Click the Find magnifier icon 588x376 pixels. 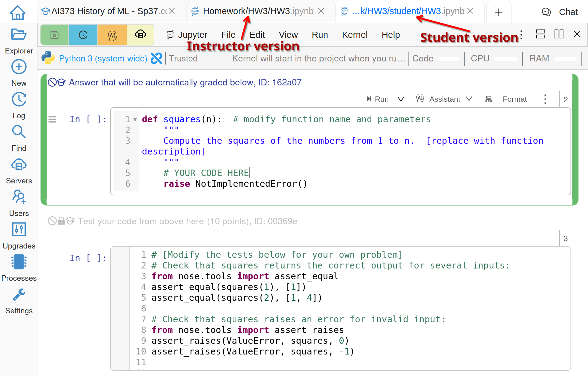point(19,132)
